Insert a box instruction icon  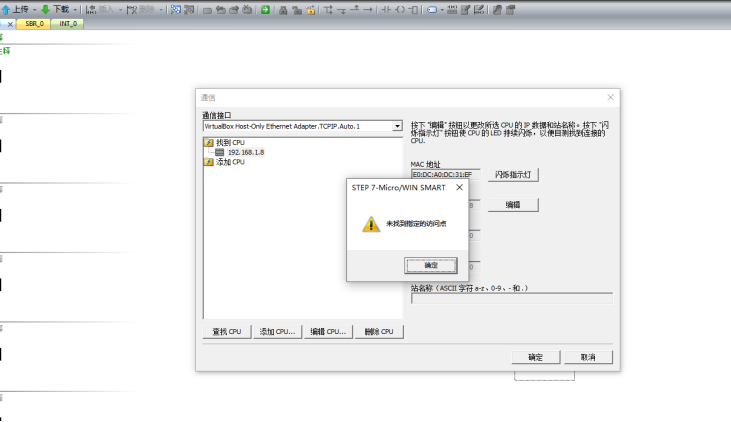(414, 9)
